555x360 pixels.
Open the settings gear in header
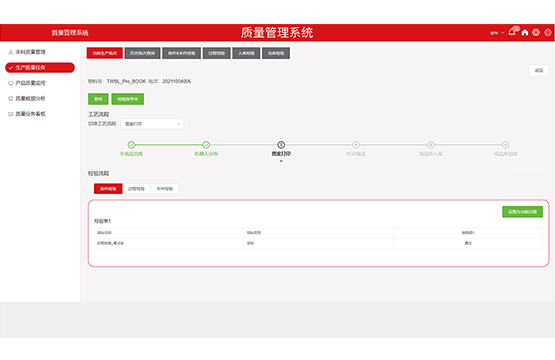coord(536,33)
